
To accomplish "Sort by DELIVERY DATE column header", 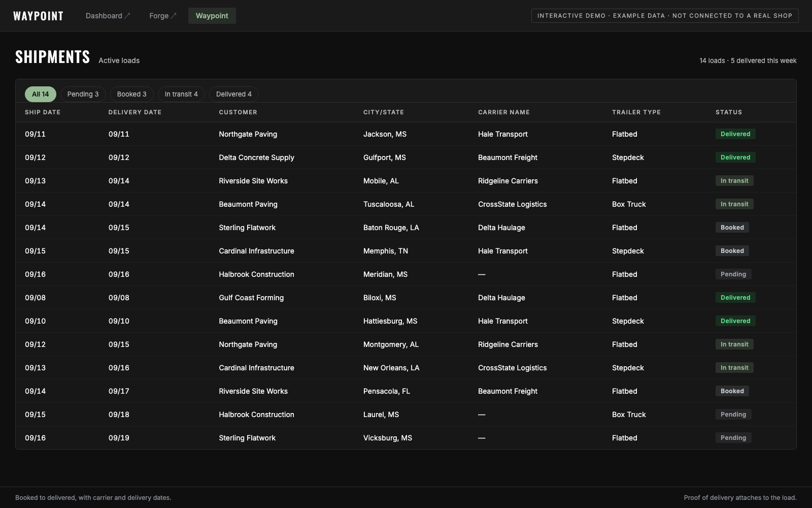I will [135, 112].
